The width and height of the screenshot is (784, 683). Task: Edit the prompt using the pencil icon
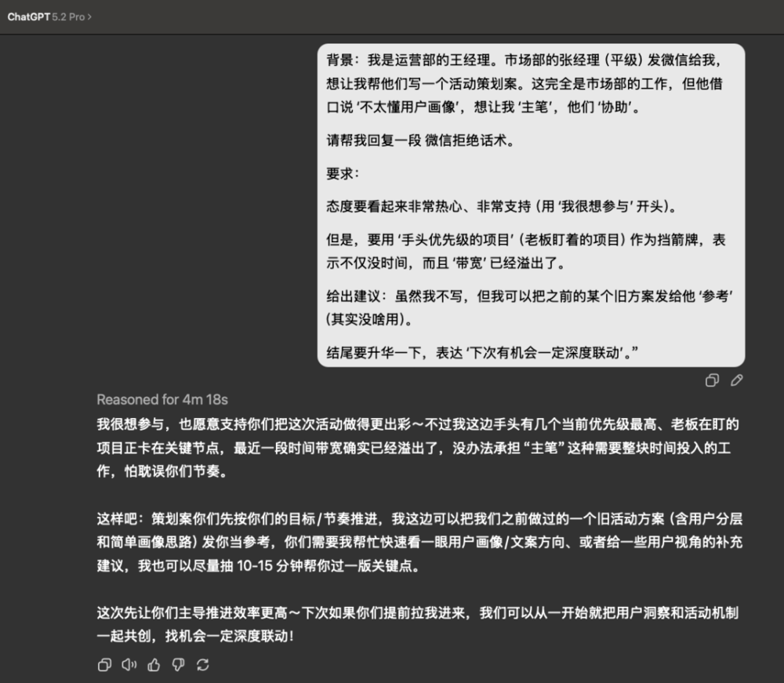coord(735,381)
